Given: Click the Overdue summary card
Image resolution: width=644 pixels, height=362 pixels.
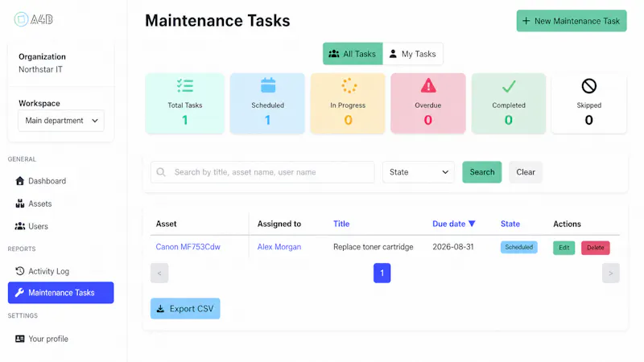Looking at the screenshot, I should pos(428,104).
